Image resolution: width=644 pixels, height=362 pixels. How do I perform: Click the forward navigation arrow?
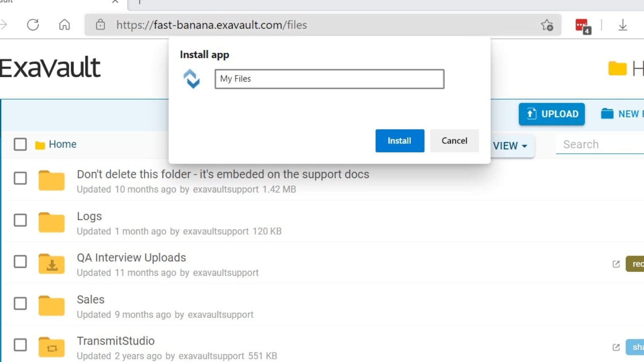(x=4, y=25)
